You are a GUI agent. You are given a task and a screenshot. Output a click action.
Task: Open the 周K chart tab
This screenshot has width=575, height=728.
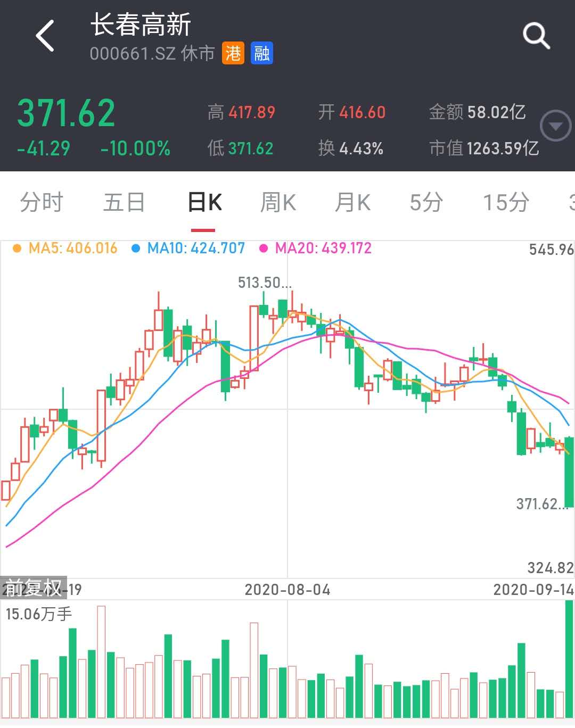point(278,203)
